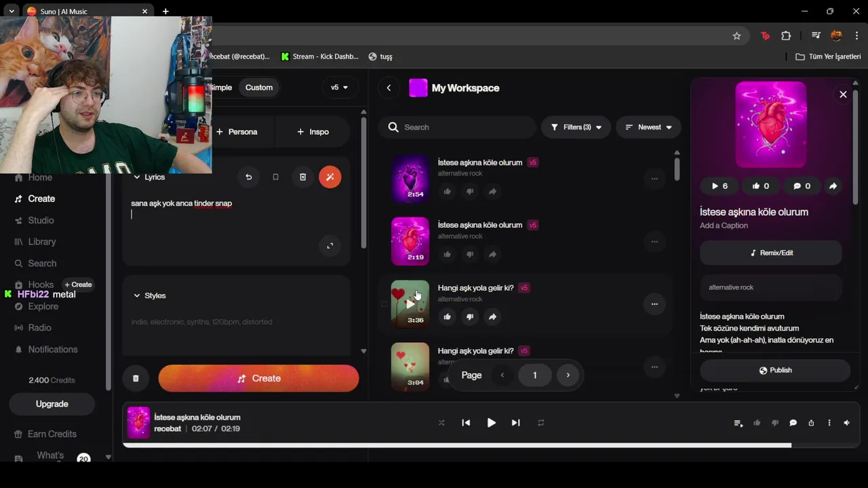Toggle shuffle in the player bar
The image size is (868, 488).
click(441, 422)
